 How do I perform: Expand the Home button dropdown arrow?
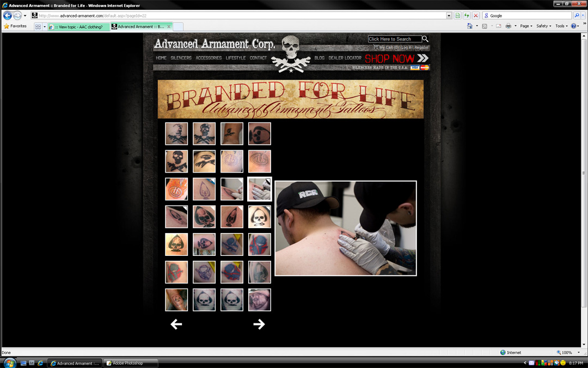[x=476, y=26]
